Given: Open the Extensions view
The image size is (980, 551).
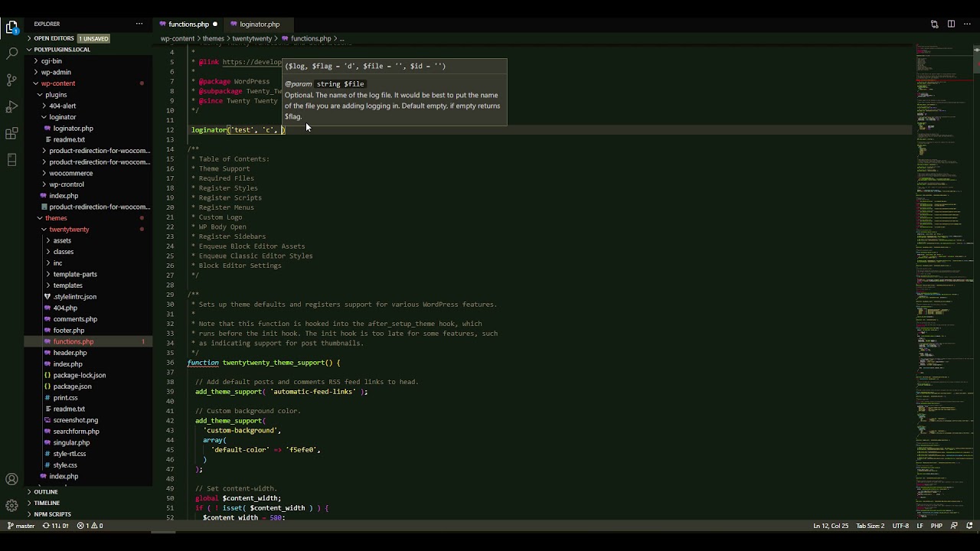Looking at the screenshot, I should tap(11, 133).
